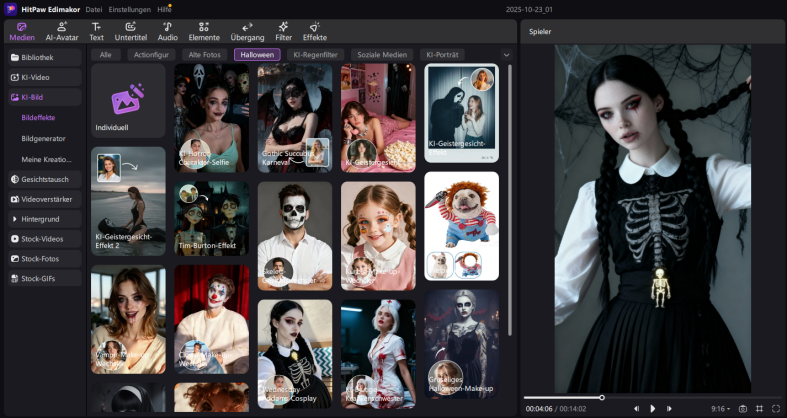
Task: Take a snapshot with camera icon
Action: click(x=742, y=408)
